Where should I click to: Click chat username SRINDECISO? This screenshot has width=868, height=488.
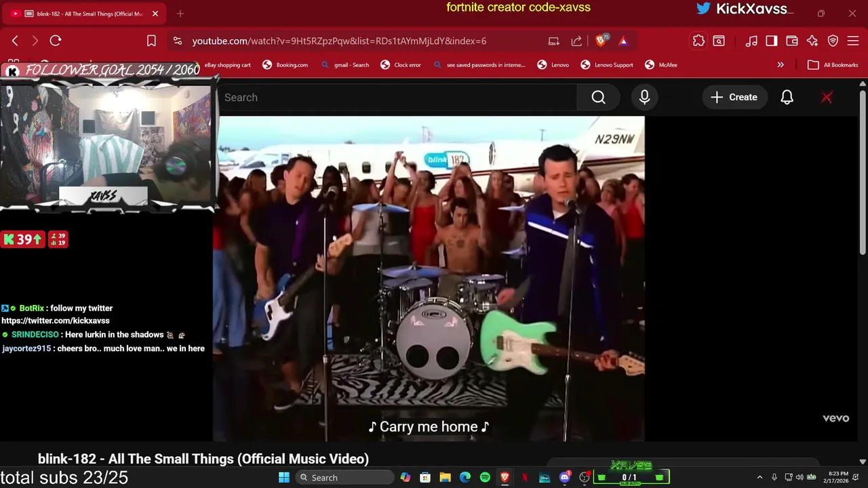35,335
